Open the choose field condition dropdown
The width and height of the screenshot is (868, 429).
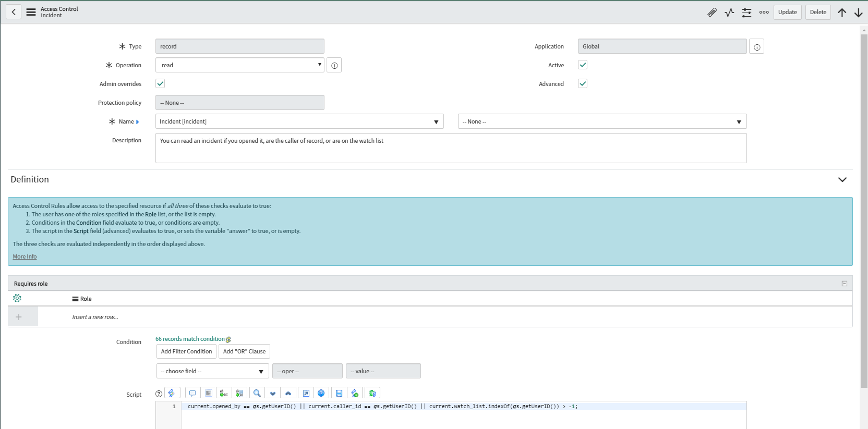[213, 371]
